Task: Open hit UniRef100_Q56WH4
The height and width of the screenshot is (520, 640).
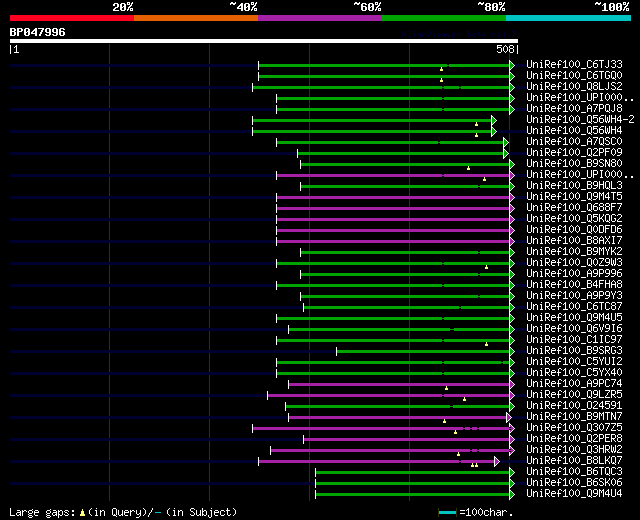Action: coord(574,130)
